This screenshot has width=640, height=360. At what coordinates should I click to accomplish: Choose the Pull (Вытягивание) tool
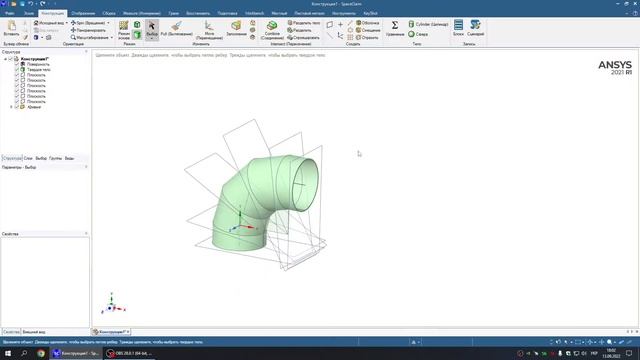[176, 29]
